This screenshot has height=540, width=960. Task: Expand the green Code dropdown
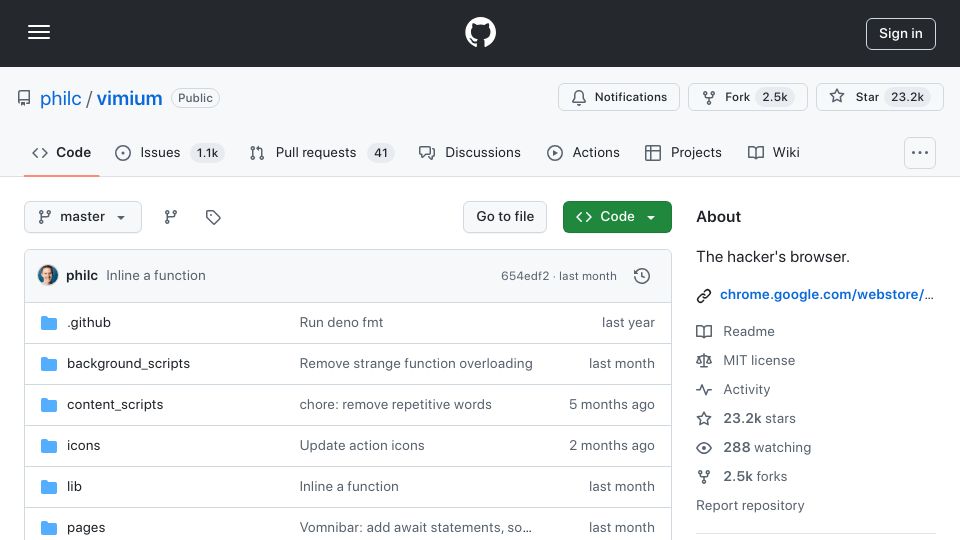click(617, 217)
